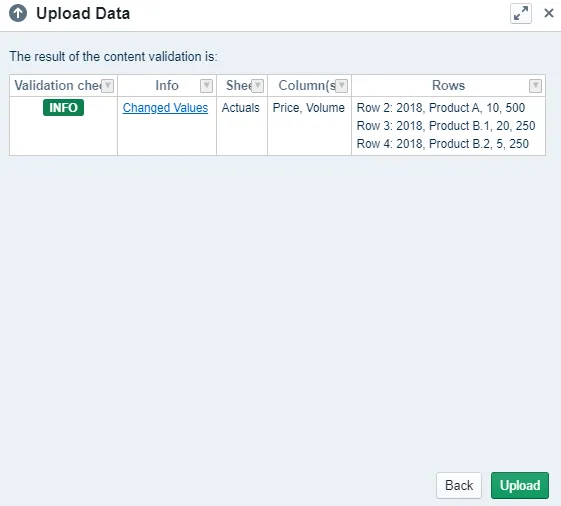Open the Validation check column filter dropdown
561x506 pixels.
click(107, 86)
